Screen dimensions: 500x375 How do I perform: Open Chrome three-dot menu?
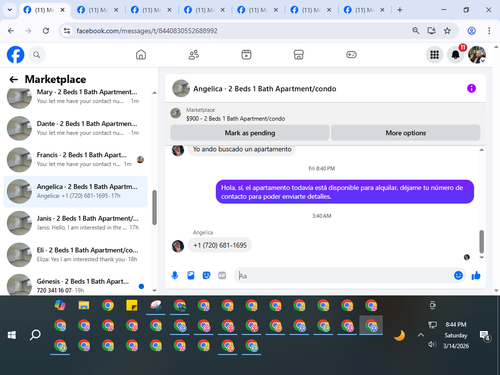click(x=489, y=31)
